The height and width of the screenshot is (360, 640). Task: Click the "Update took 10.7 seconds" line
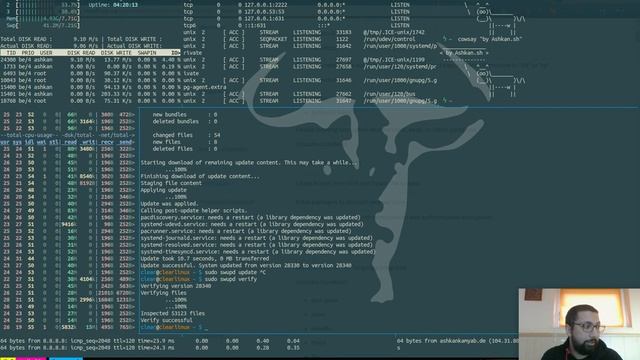pos(205,258)
